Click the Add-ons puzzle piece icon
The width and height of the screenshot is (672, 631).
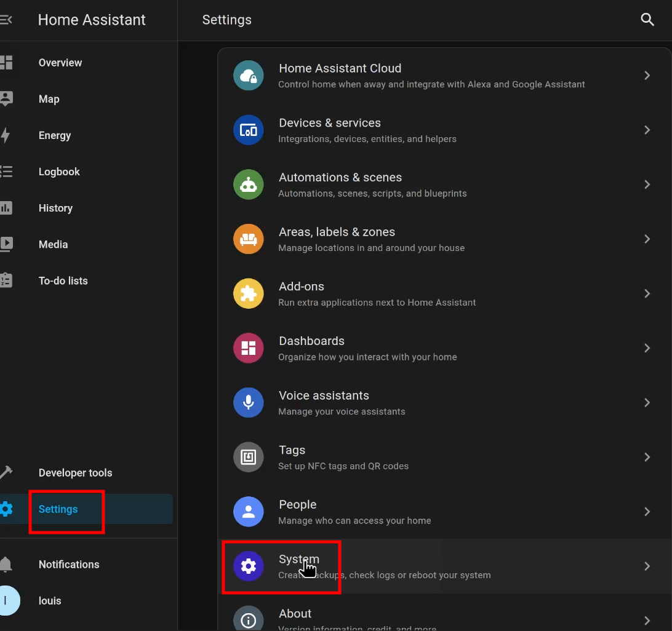248,293
